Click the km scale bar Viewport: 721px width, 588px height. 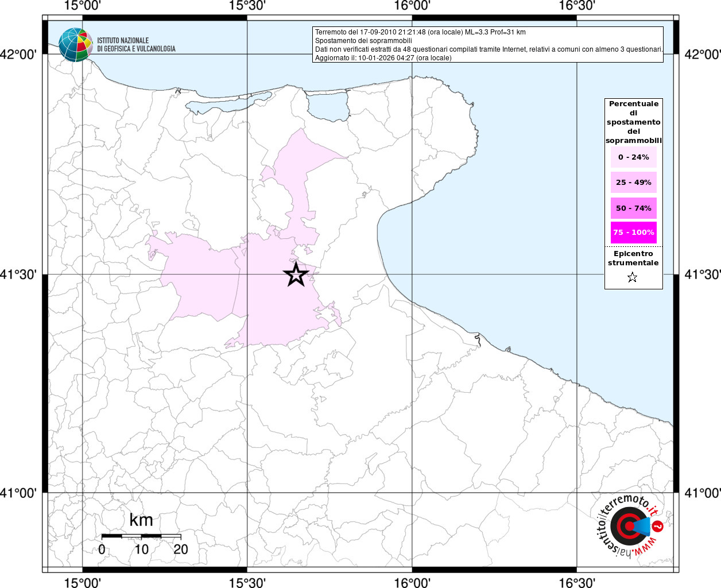(141, 536)
